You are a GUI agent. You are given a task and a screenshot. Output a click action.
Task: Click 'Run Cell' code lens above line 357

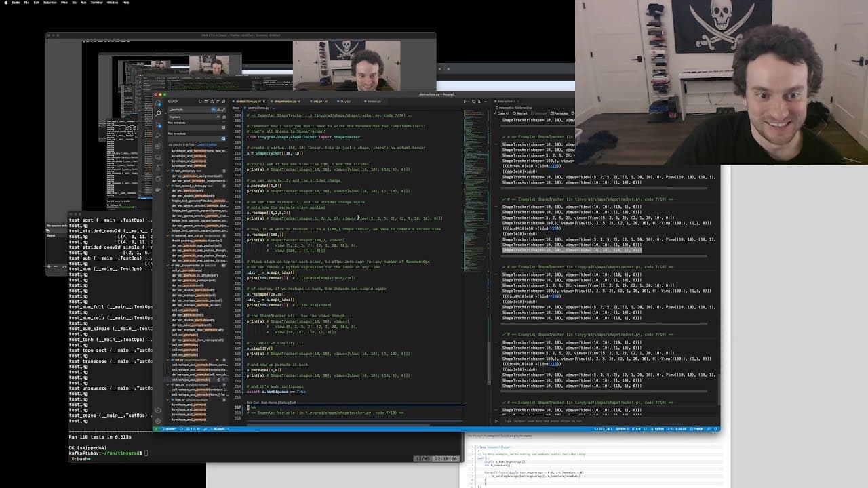click(x=252, y=403)
